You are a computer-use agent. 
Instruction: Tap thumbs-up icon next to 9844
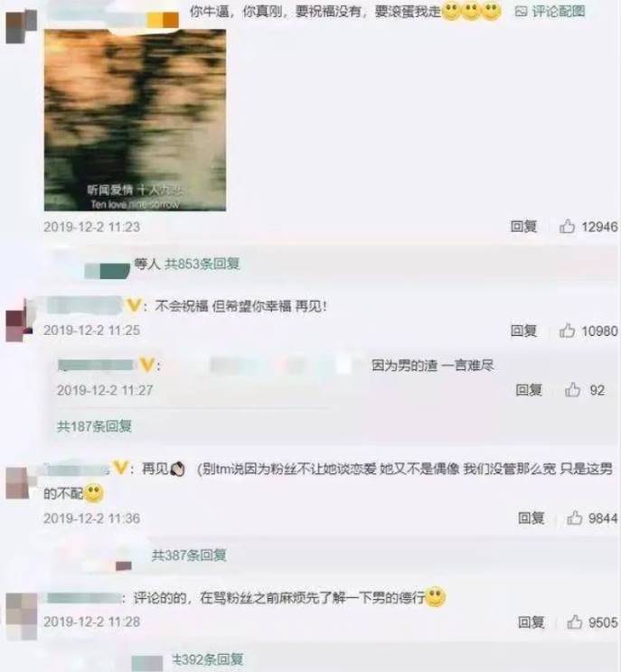(575, 518)
